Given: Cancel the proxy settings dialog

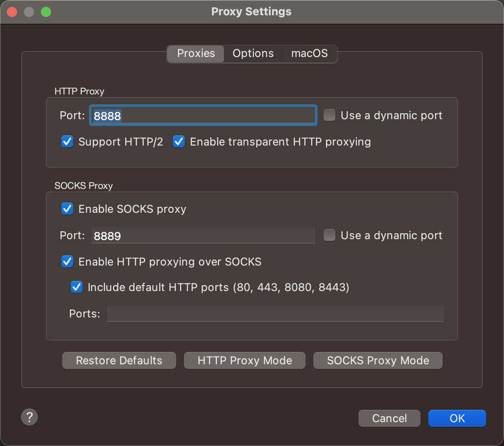Looking at the screenshot, I should (x=389, y=418).
